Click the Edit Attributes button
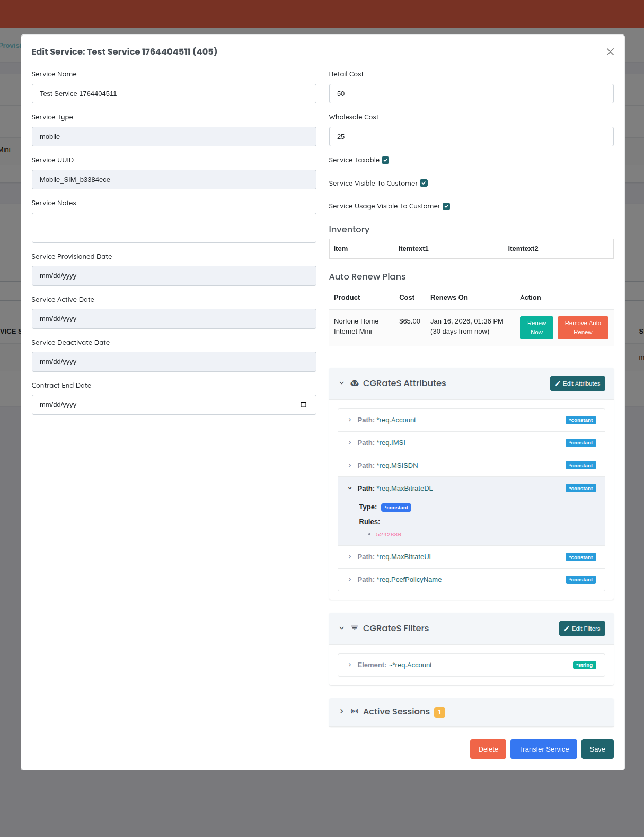The width and height of the screenshot is (644, 837). (577, 383)
